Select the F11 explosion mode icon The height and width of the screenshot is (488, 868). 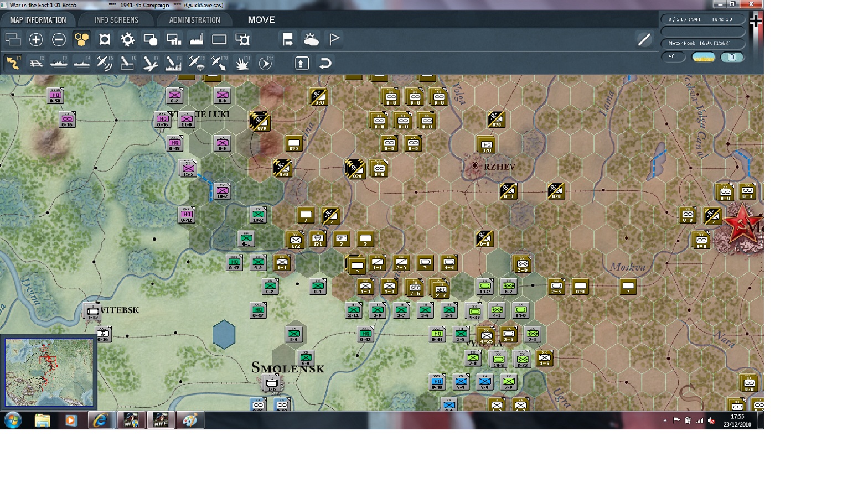pos(242,63)
